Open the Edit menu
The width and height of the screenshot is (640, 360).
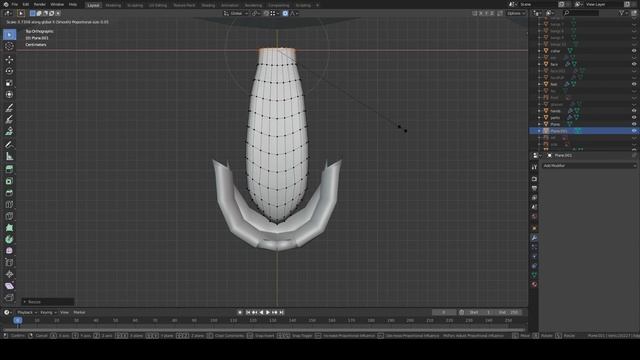[x=26, y=4]
